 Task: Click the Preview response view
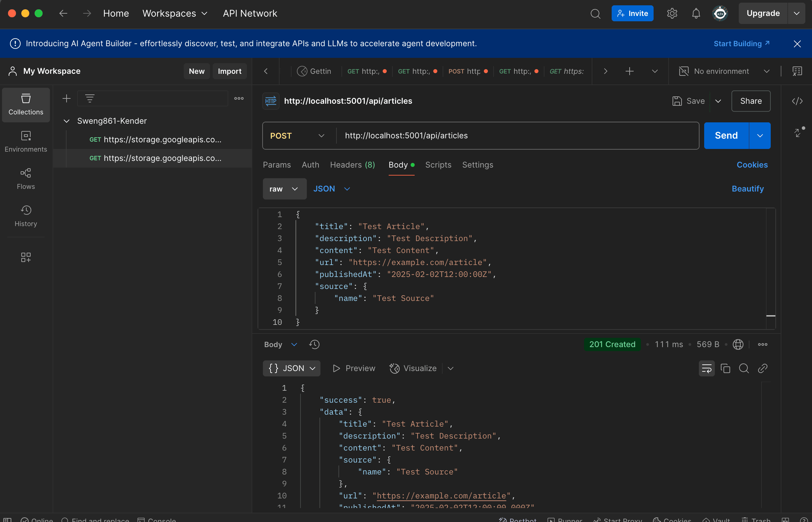tap(354, 368)
